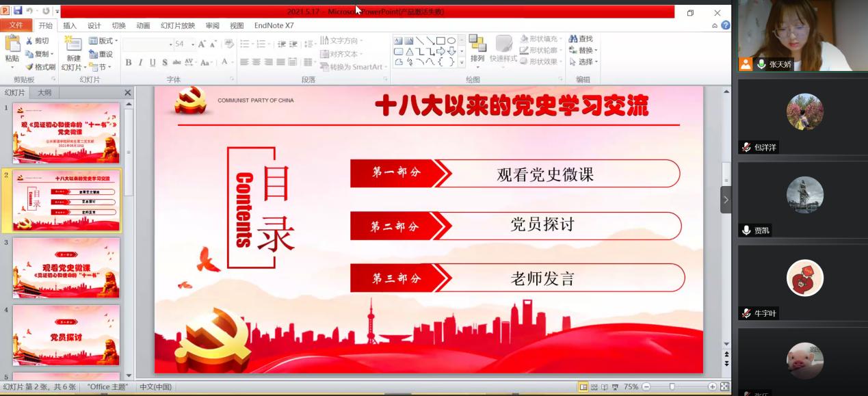Open the File (文件) tab
Image resolution: width=868 pixels, height=396 pixels.
pos(16,25)
